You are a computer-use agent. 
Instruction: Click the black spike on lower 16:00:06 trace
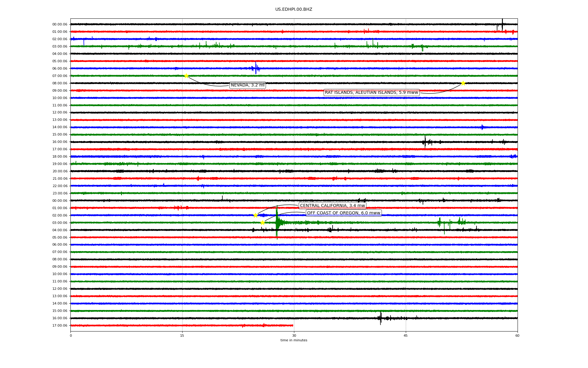(x=381, y=318)
